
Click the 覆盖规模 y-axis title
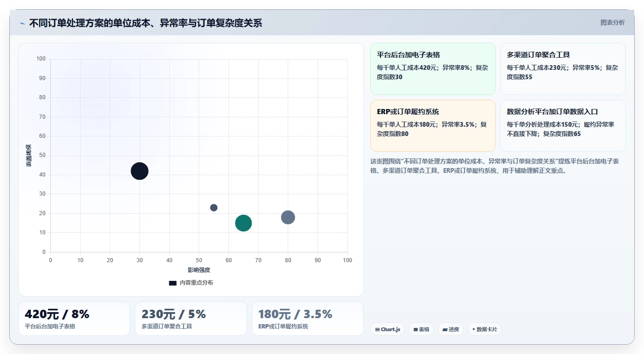point(29,156)
